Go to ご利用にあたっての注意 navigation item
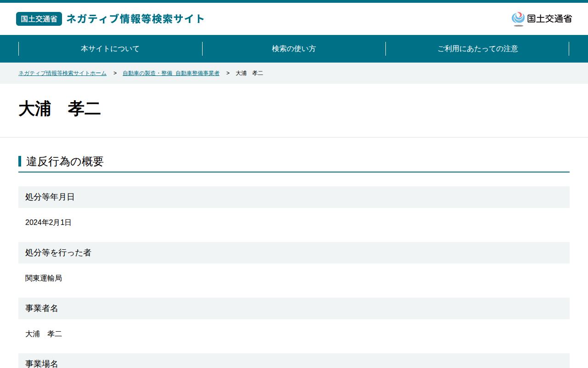Image resolution: width=588 pixels, height=368 pixels. click(478, 49)
